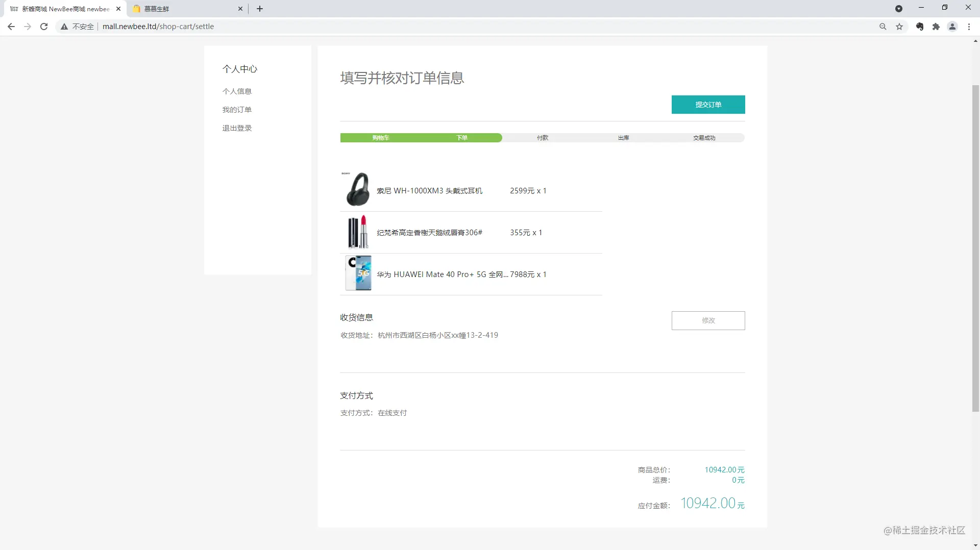Select the 新蜂商城 NewBee商城 tab

tap(65, 9)
